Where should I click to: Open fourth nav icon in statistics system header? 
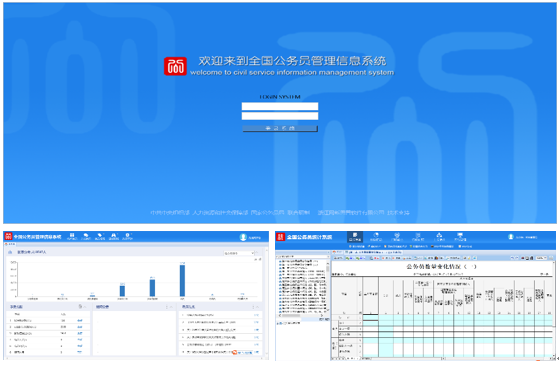418,237
